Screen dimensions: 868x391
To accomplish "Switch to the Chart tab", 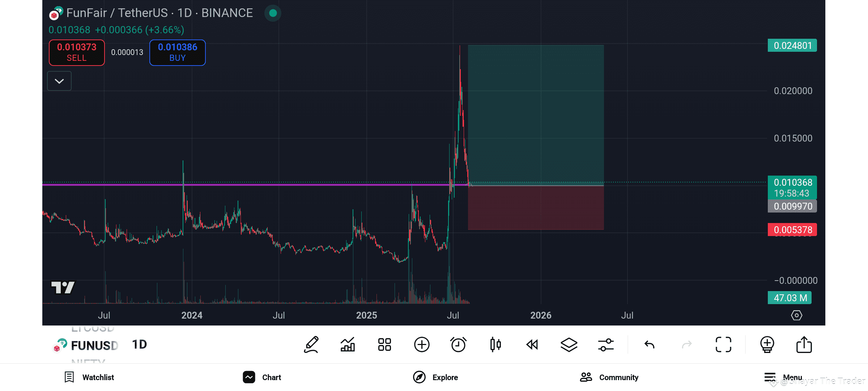I will coord(262,377).
